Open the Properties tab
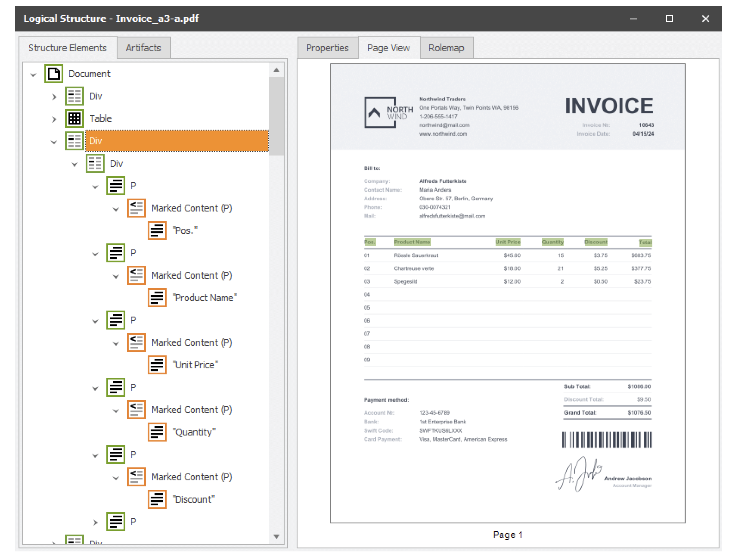Image resolution: width=732 pixels, height=560 pixels. coord(327,48)
